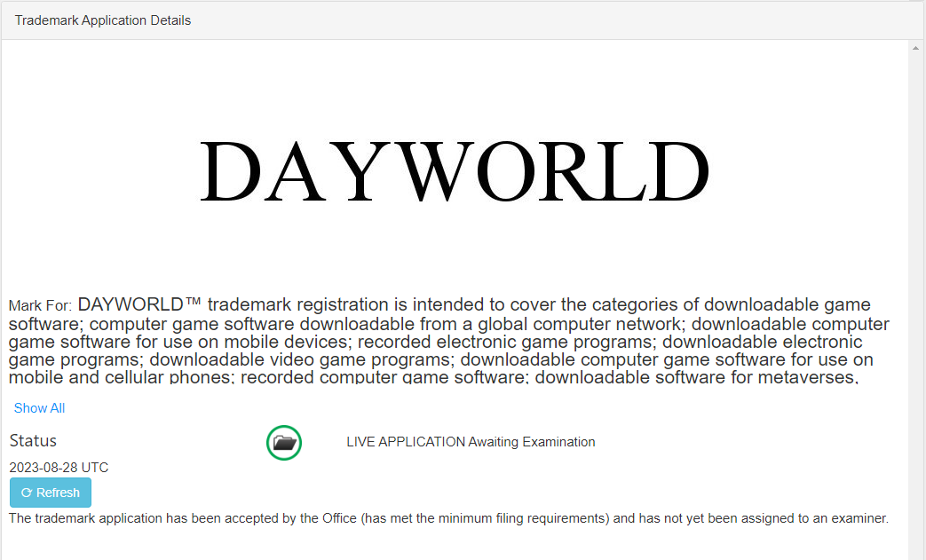The image size is (926, 560).
Task: Click the 'has not yet been assigned' explanation text
Action: (x=449, y=518)
